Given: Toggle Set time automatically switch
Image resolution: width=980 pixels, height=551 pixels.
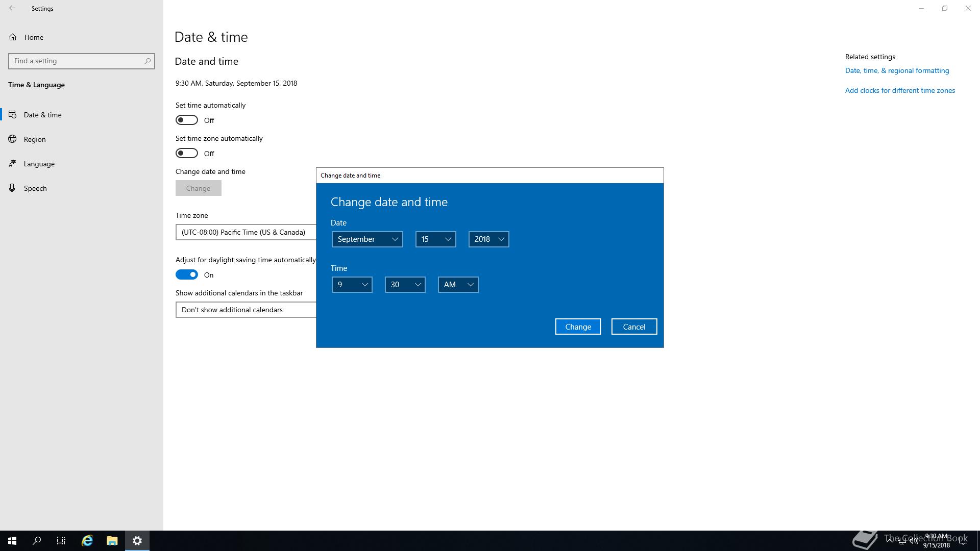Looking at the screenshot, I should point(187,120).
